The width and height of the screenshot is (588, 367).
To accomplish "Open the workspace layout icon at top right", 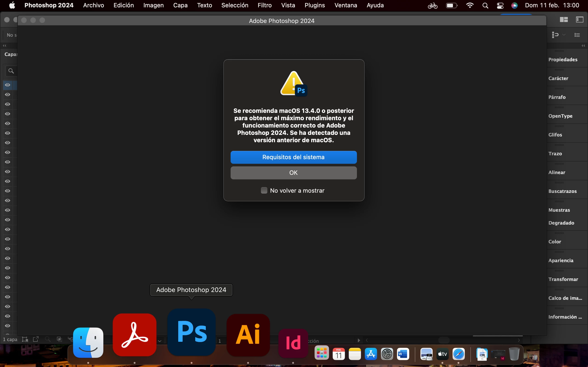I will [x=564, y=20].
